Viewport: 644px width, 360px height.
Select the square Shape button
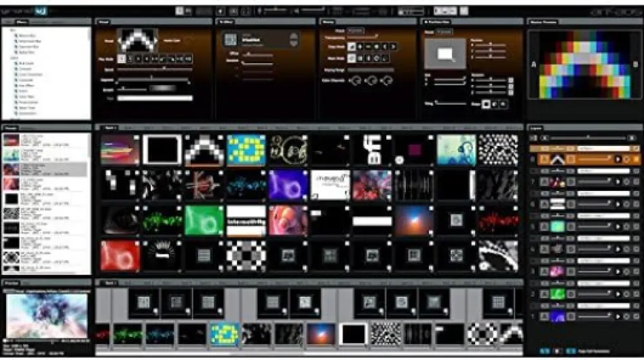click(486, 105)
